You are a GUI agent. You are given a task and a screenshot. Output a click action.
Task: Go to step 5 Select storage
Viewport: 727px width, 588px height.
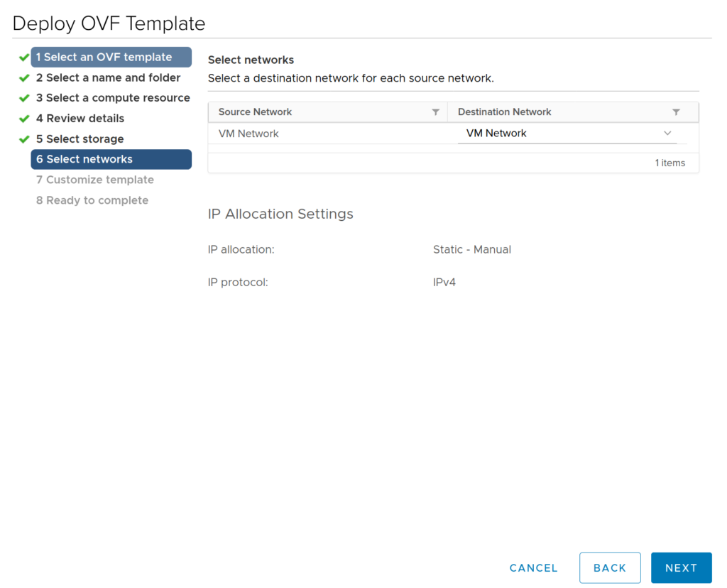pyautogui.click(x=80, y=138)
